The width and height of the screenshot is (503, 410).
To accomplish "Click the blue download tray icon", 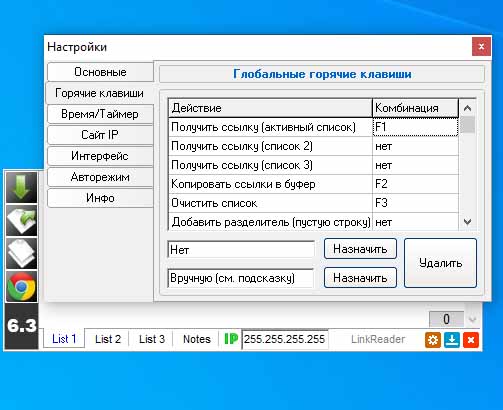I will 452,340.
